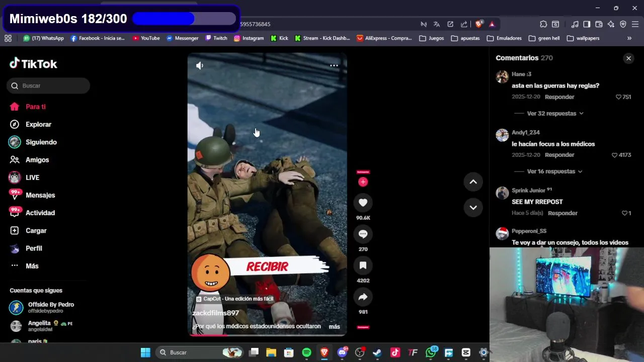Open Instagram bookmark
This screenshot has width=644, height=362.
249,38
